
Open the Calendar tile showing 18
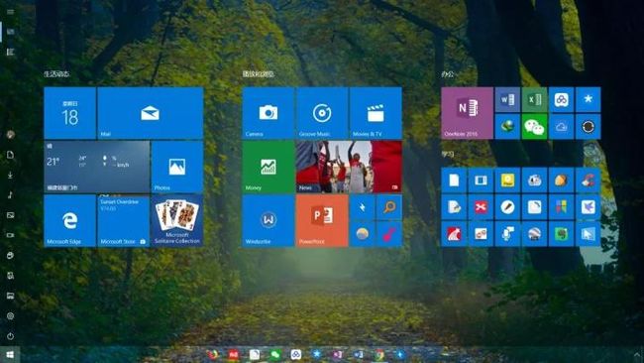click(69, 113)
